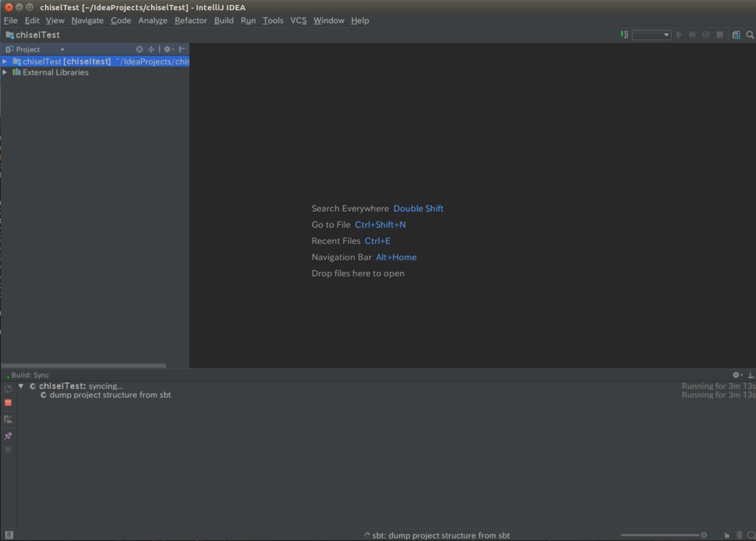Hide the Project tool window

[x=182, y=49]
